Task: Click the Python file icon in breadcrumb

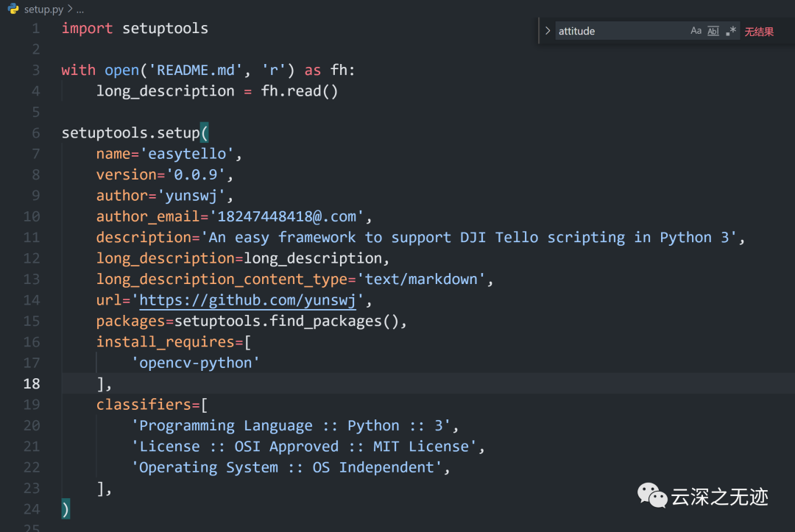Action: click(13, 10)
